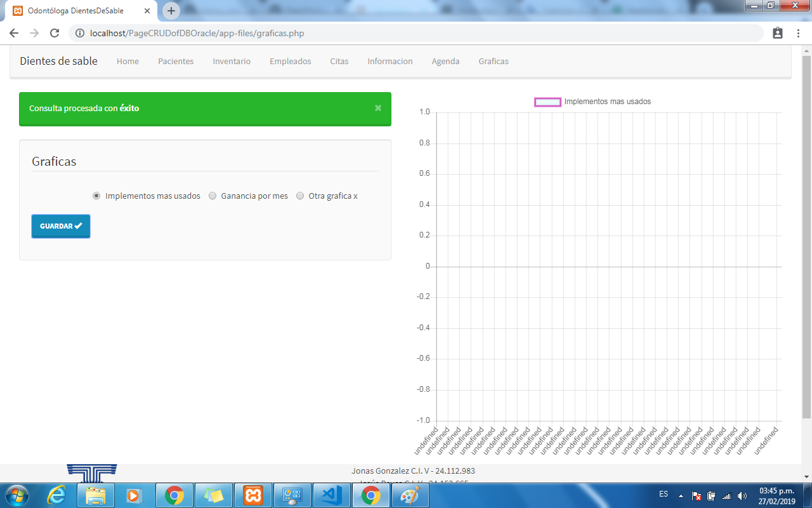Viewport: 812px width, 508px height.
Task: Open Paint from the taskbar
Action: [410, 495]
